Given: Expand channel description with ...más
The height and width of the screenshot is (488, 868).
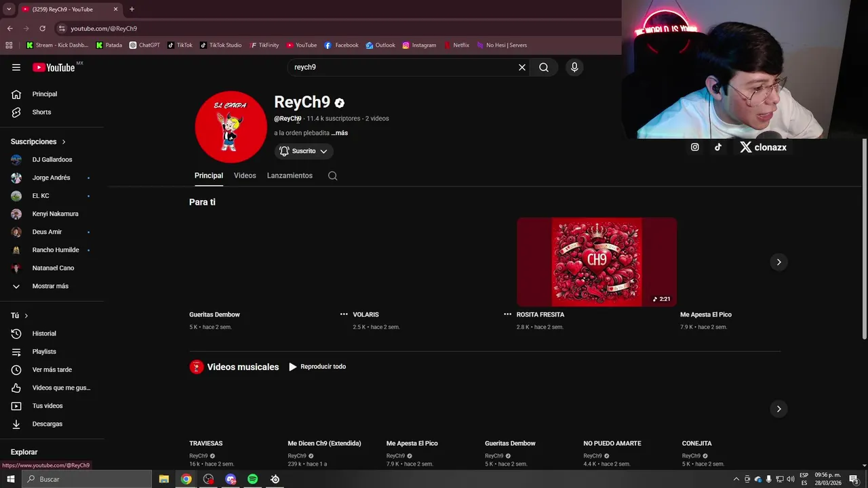Looking at the screenshot, I should [x=340, y=133].
